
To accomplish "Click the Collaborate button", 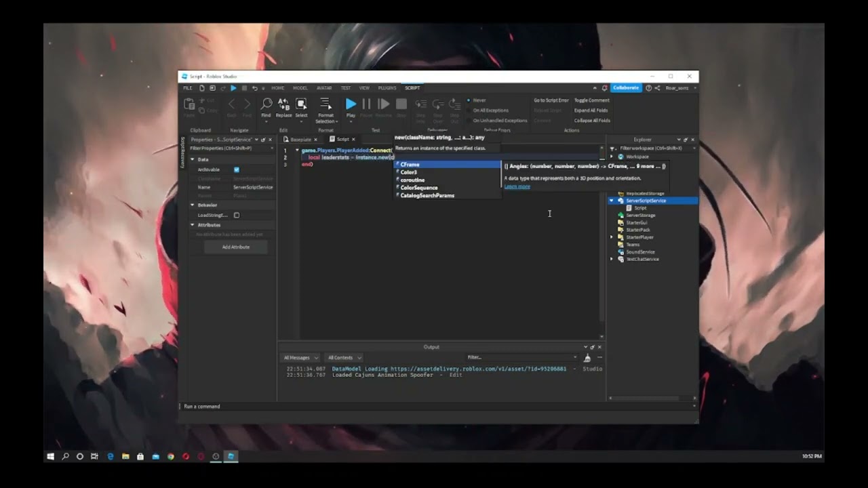I will tap(626, 88).
